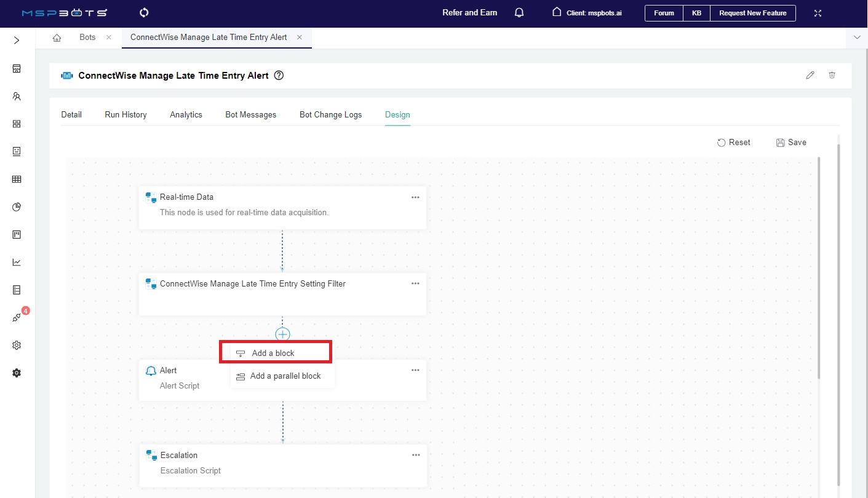Screen dimensions: 868x498
Task: Switch to the Run History tab
Action: [125, 114]
